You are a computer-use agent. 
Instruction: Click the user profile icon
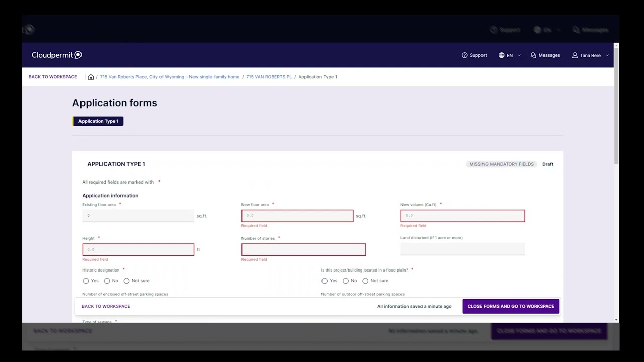click(575, 55)
